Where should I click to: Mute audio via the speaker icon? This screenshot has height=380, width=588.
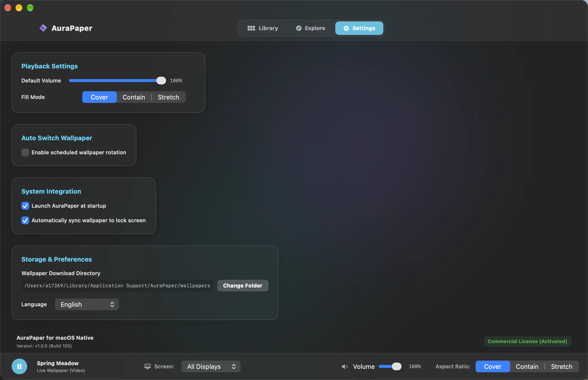tap(344, 366)
